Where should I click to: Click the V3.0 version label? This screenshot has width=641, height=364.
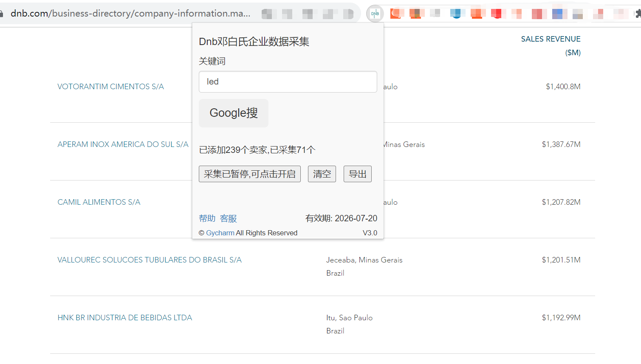click(x=370, y=233)
